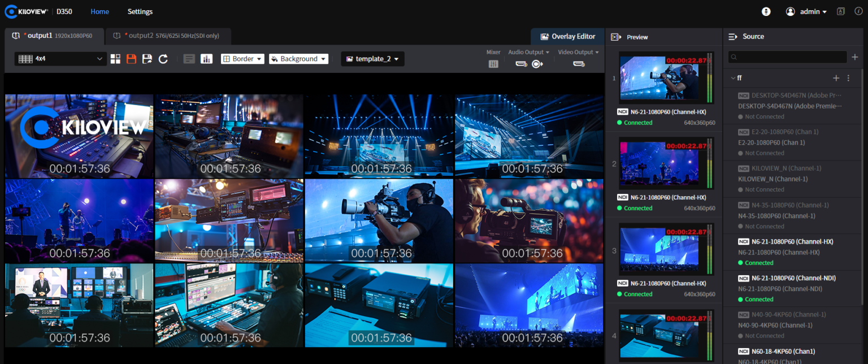Viewport: 868px width, 364px height.
Task: Click the language switch icon
Action: [841, 11]
